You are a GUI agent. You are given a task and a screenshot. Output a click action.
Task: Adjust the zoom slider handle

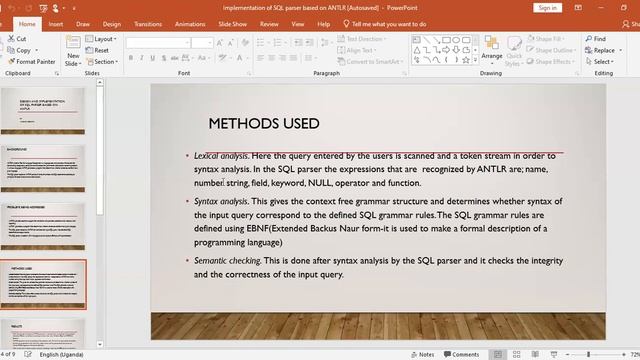tap(588, 354)
